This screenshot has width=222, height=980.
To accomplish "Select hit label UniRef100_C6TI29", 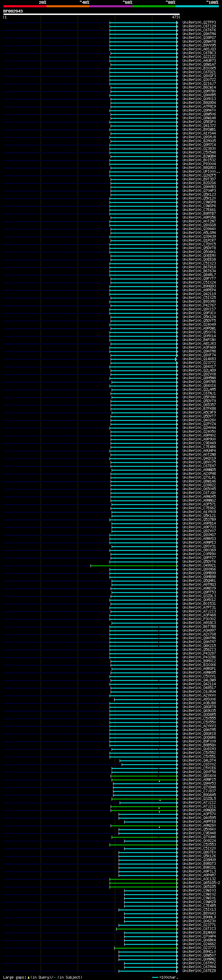I will (x=199, y=26).
